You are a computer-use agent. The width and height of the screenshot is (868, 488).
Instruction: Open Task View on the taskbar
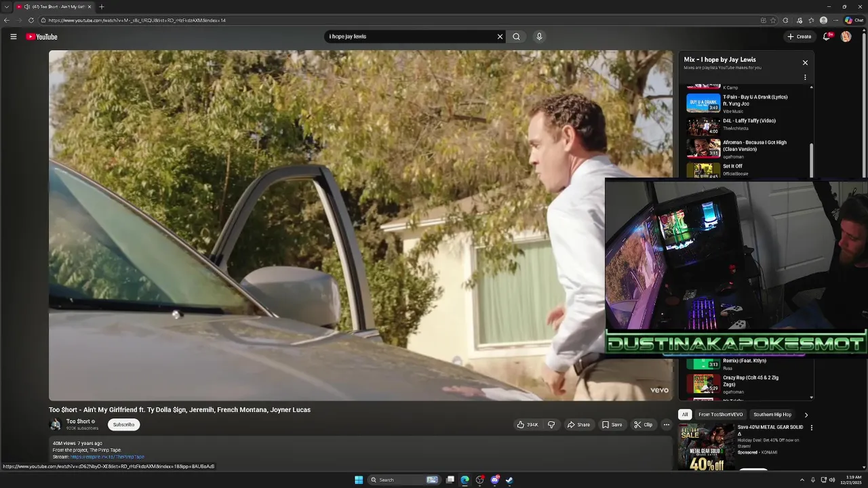click(x=450, y=480)
